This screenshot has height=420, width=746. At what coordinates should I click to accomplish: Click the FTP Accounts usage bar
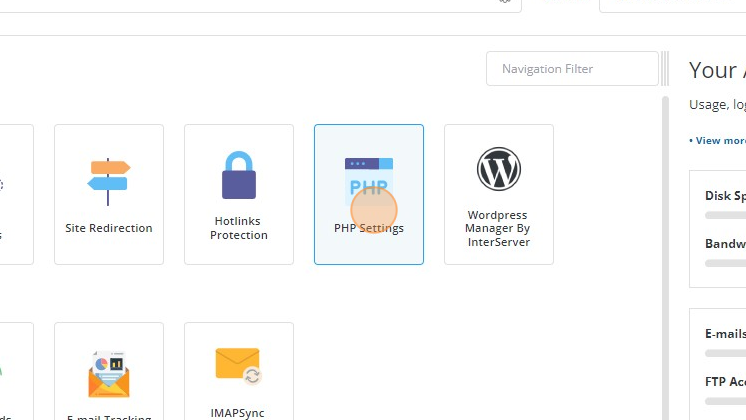[725, 401]
